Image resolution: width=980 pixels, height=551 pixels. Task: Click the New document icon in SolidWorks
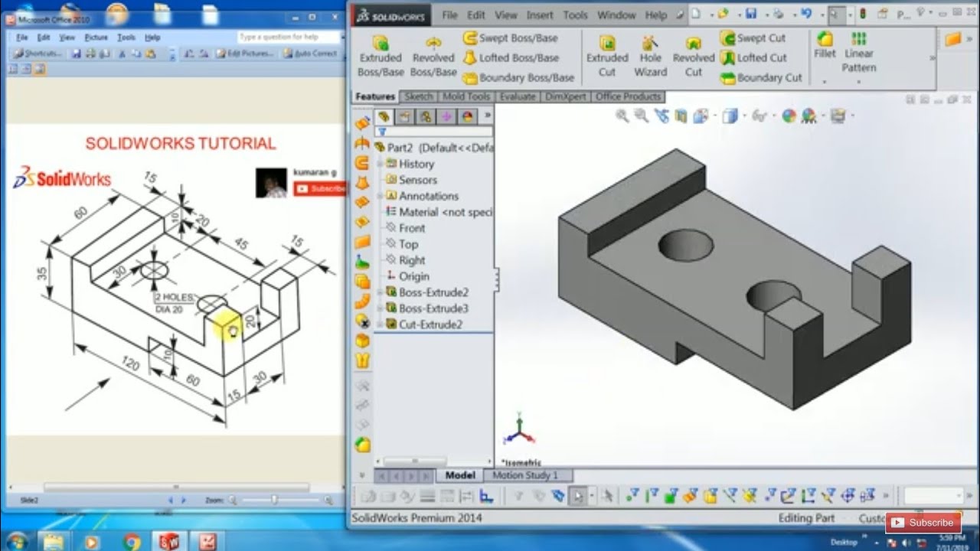(695, 14)
